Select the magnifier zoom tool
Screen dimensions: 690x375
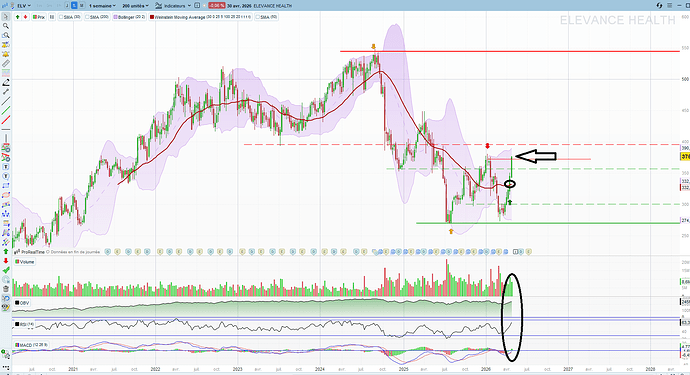click(6, 26)
